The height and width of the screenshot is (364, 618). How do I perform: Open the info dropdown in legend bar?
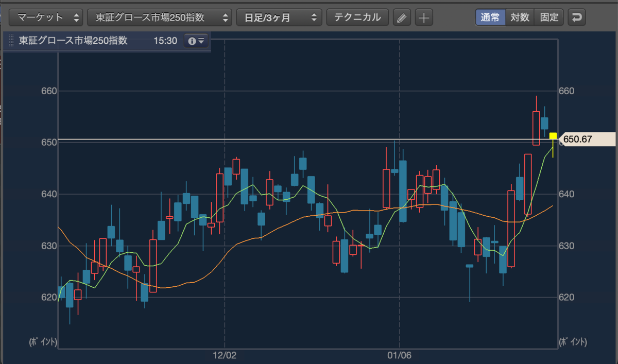click(x=196, y=41)
